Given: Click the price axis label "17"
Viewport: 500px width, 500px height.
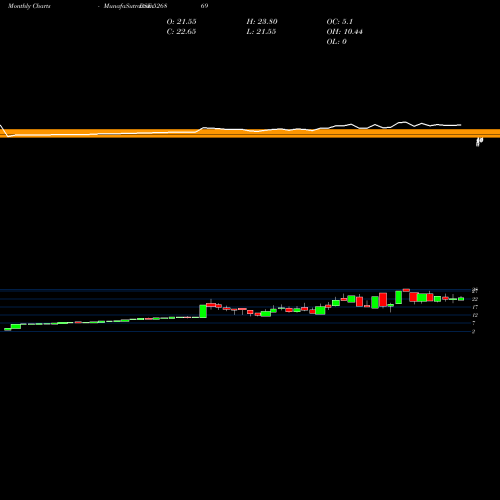Looking at the screenshot, I should (475, 307).
